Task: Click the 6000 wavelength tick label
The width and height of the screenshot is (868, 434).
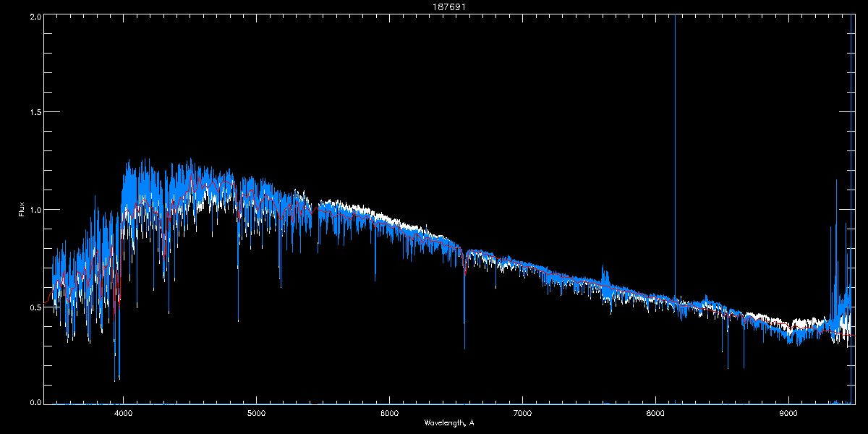Action: pos(389,414)
